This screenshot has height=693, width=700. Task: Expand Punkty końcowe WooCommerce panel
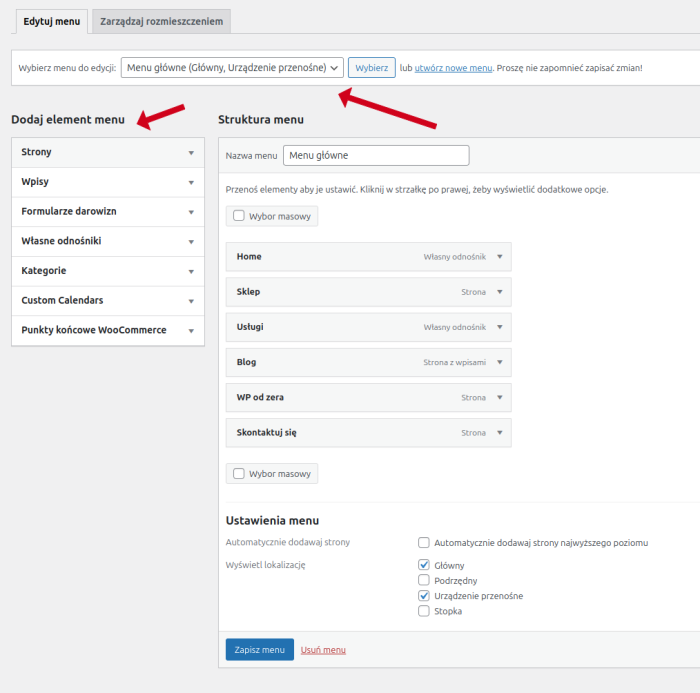click(190, 331)
